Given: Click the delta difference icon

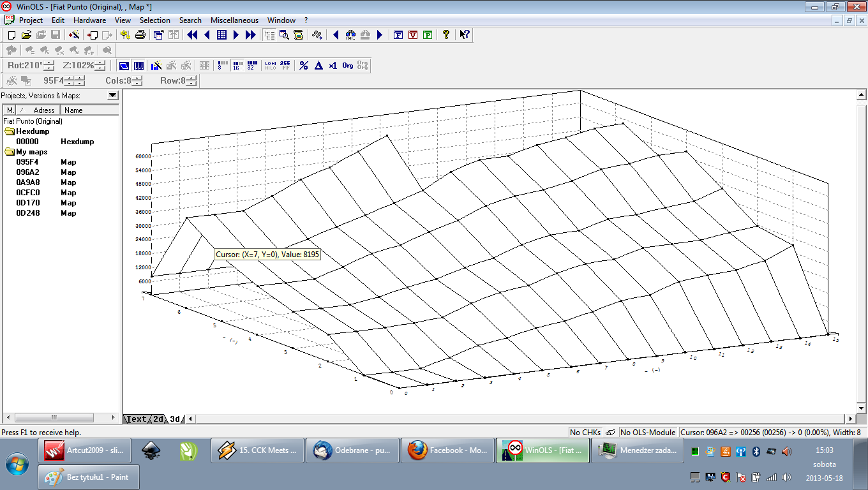Looking at the screenshot, I should pyautogui.click(x=318, y=65).
